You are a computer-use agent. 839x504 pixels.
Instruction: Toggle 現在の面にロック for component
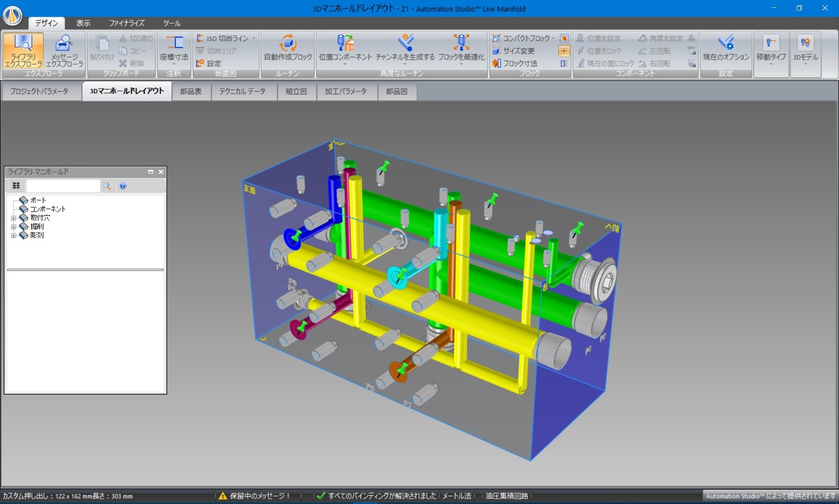click(x=605, y=63)
